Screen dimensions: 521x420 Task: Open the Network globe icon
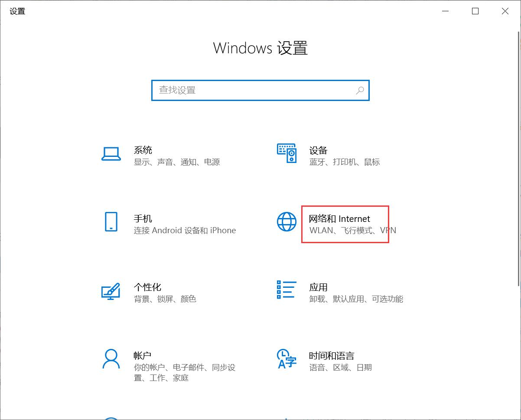pyautogui.click(x=287, y=221)
